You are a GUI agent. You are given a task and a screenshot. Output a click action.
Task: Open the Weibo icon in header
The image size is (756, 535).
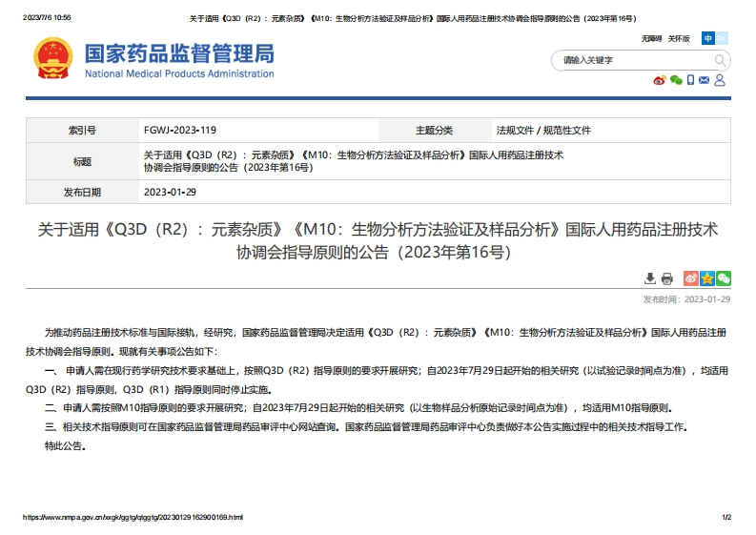click(x=659, y=80)
